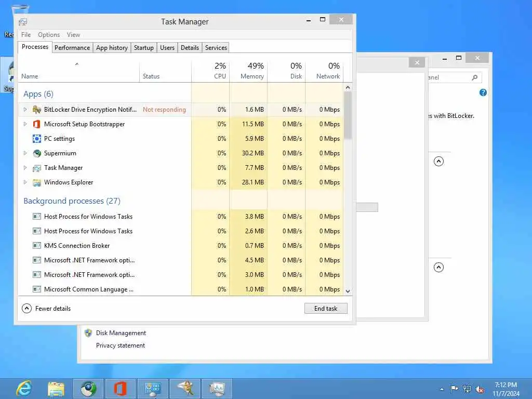Screen dimensions: 532x399
Task: Click the Microsoft Setup Bootstrapper Office icon
Action: coord(37,124)
